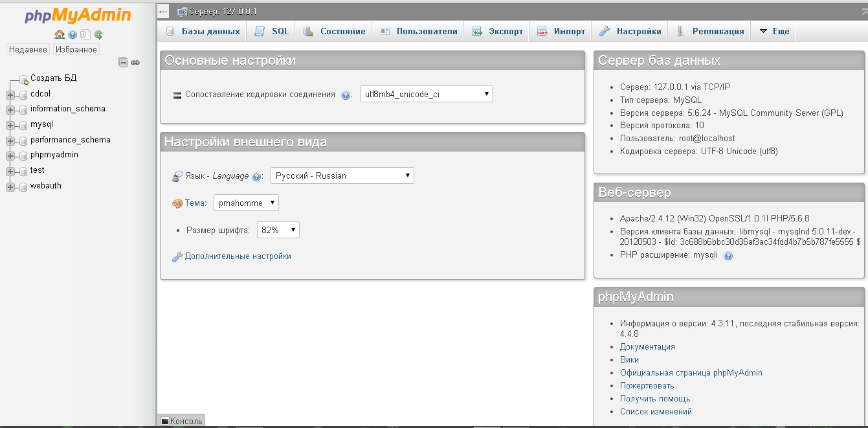The height and width of the screenshot is (428, 868).
Task: Click the wrench icon beside Дополнительные настройки
Action: (x=177, y=257)
